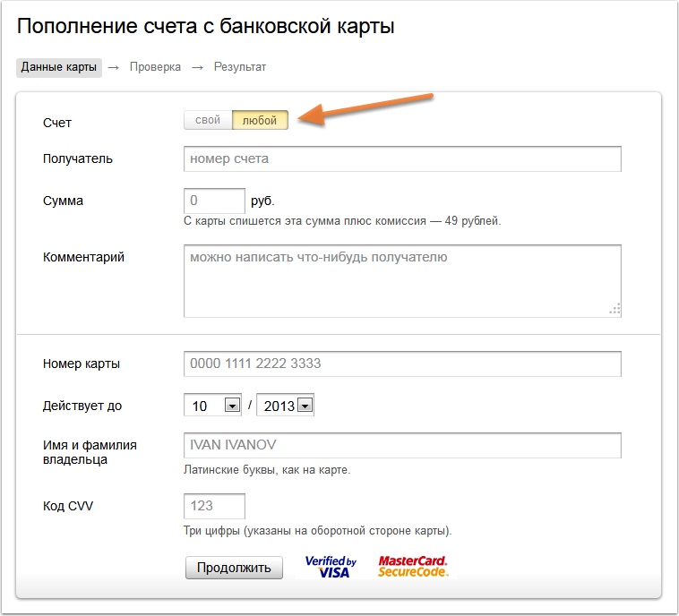The image size is (679, 616).
Task: Focus the 'Номер карты' card number field
Action: coord(402,364)
